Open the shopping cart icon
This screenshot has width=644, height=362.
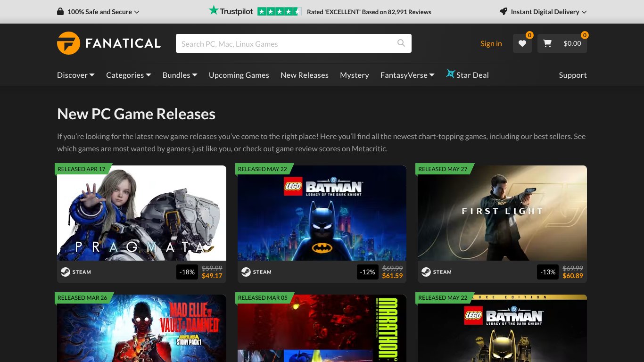click(547, 43)
